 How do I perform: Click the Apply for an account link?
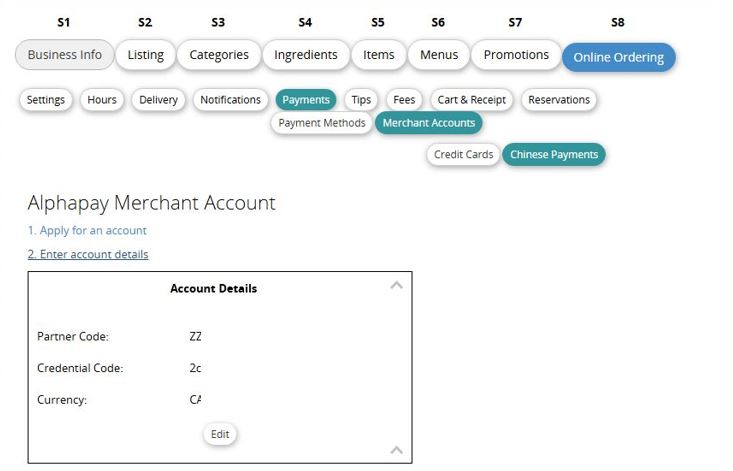tap(87, 230)
